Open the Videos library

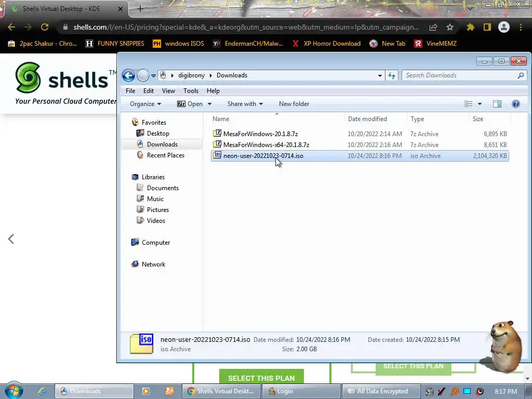coord(156,220)
